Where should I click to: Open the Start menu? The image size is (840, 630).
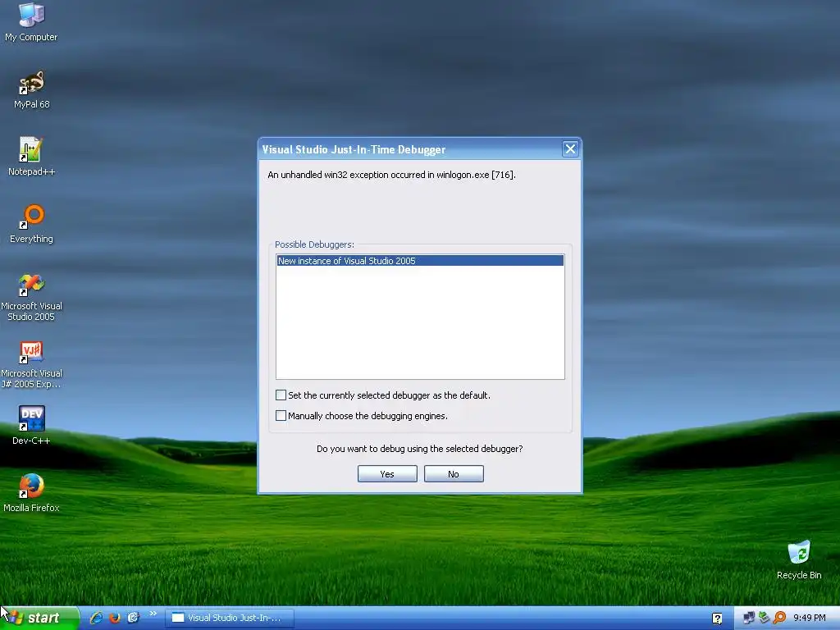(x=39, y=619)
